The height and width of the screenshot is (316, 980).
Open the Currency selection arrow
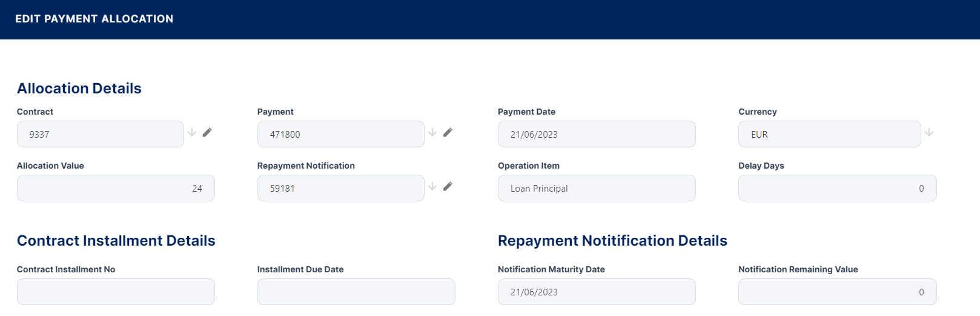(929, 132)
